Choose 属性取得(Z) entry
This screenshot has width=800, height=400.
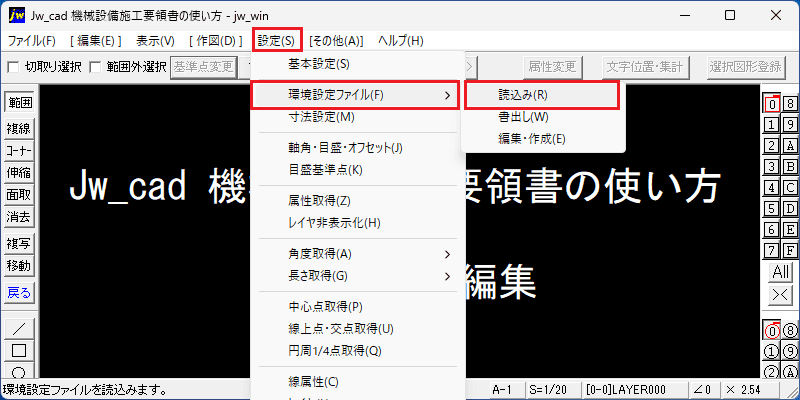coord(358,201)
